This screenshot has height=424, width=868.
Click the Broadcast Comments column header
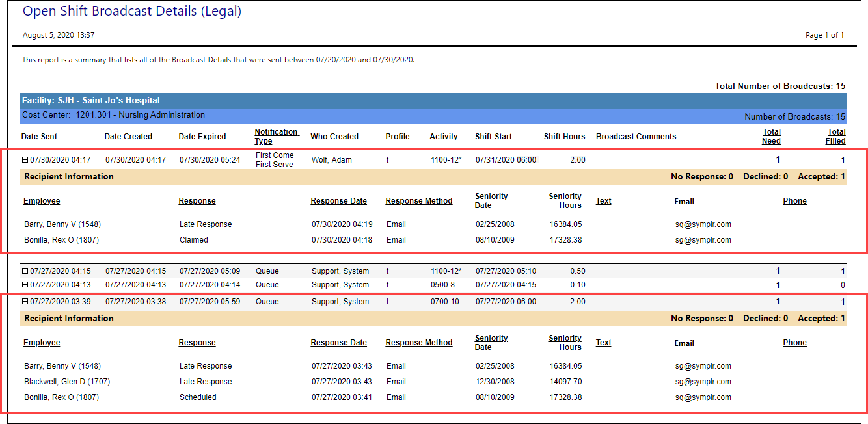(636, 137)
